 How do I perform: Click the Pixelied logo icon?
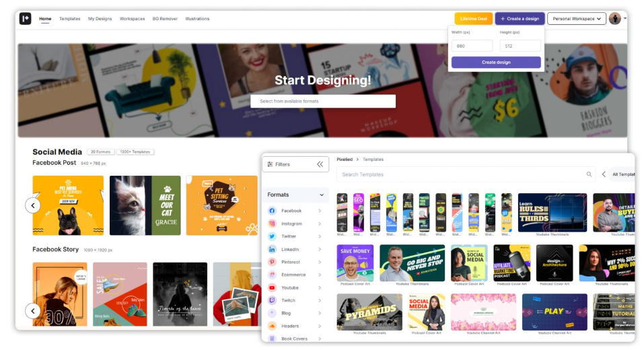[x=25, y=18]
